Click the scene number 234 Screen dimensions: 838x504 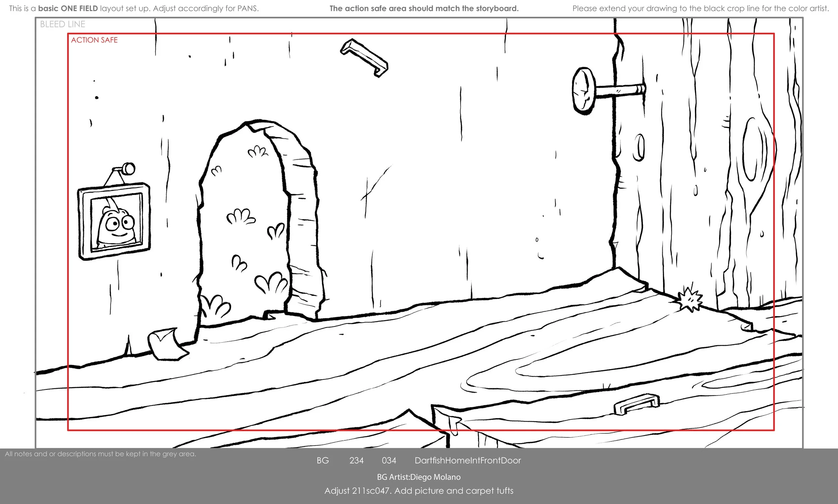[356, 460]
